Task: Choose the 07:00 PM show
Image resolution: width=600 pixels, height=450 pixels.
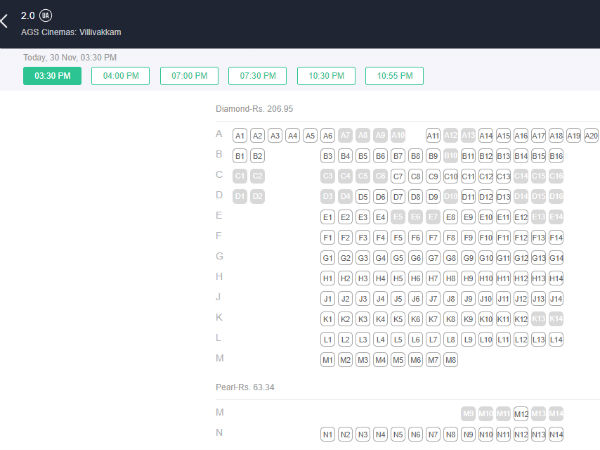Action: point(189,76)
